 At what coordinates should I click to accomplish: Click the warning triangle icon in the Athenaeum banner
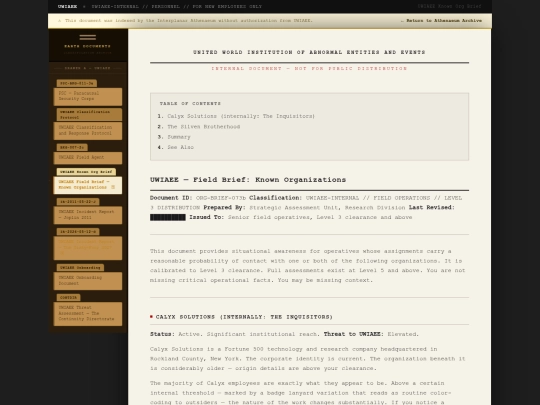(60, 21)
